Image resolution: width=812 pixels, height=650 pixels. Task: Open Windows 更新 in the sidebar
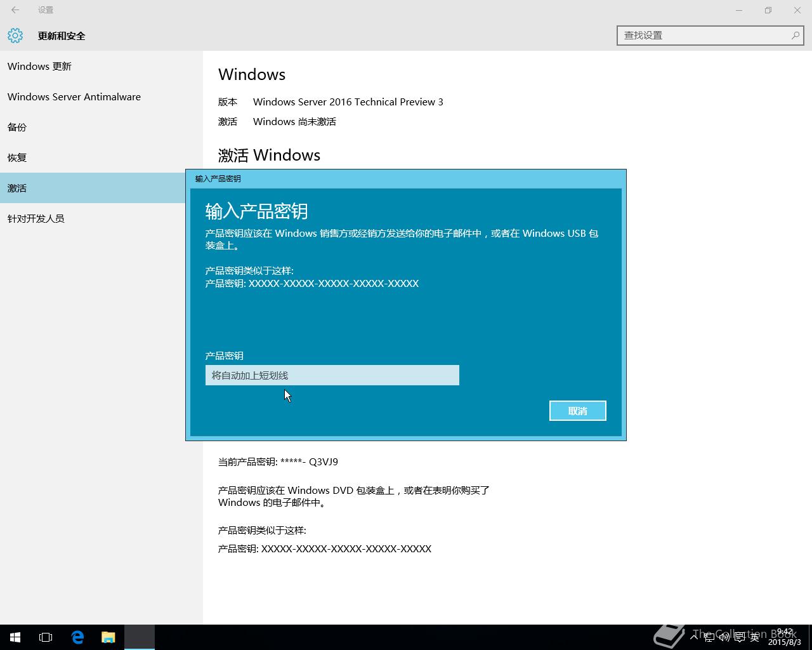click(x=101, y=66)
